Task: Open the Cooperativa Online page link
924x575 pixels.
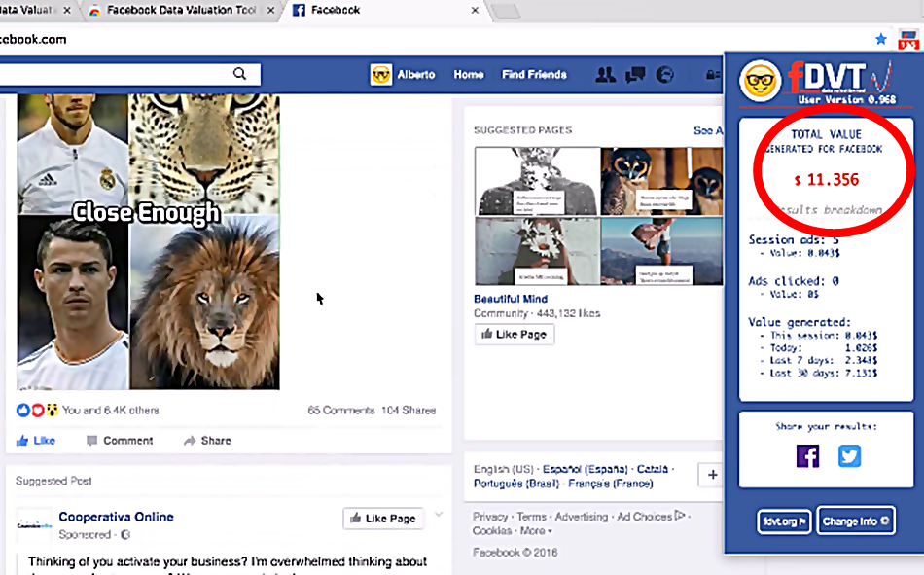Action: [116, 517]
